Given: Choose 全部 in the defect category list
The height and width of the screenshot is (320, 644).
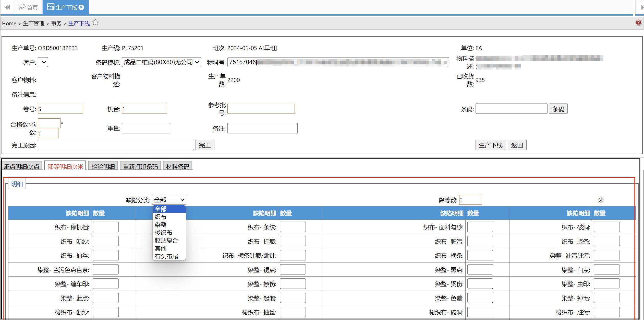Looking at the screenshot, I should [x=169, y=209].
